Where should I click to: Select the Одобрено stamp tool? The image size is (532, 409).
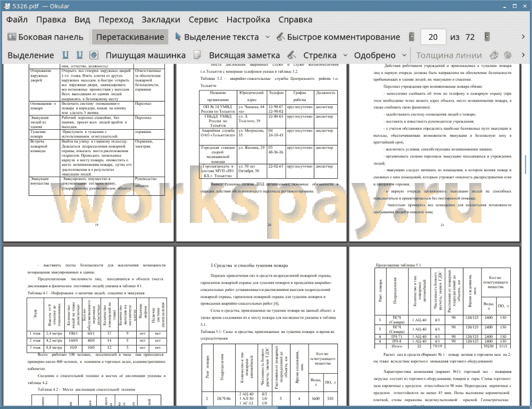tap(375, 55)
